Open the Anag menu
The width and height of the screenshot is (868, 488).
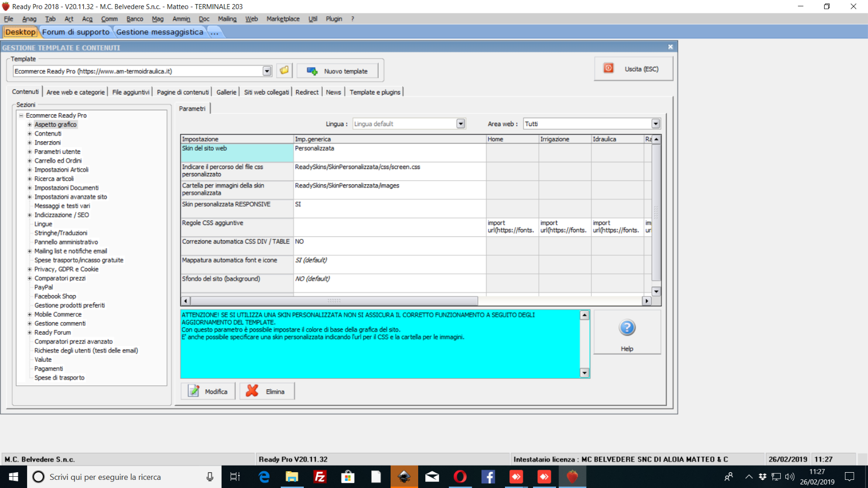click(x=29, y=19)
